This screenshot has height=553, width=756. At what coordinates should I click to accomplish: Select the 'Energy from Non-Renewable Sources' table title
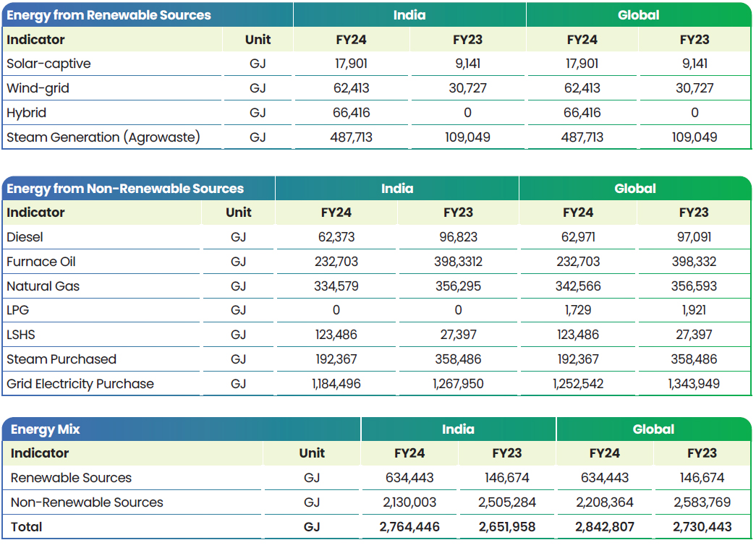click(125, 189)
